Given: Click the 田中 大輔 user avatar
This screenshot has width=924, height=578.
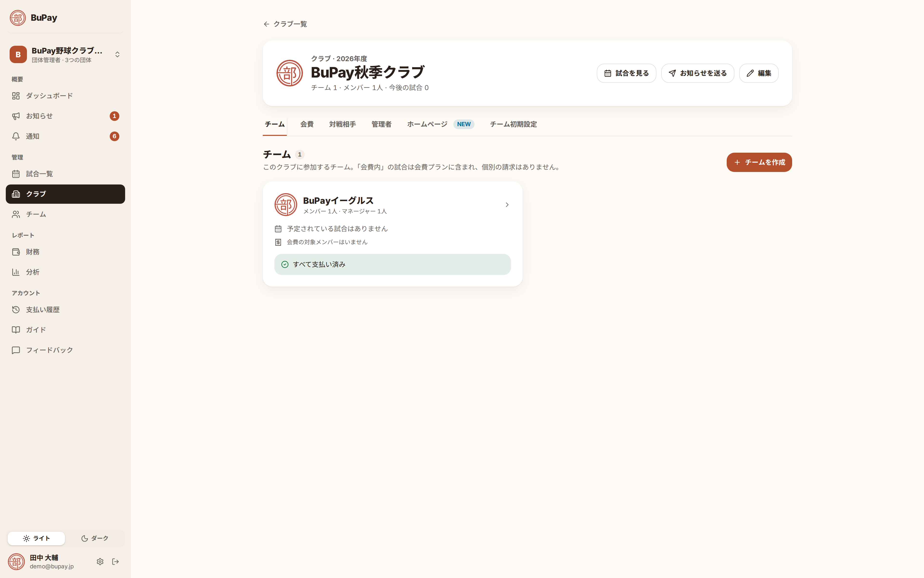Looking at the screenshot, I should [x=16, y=562].
